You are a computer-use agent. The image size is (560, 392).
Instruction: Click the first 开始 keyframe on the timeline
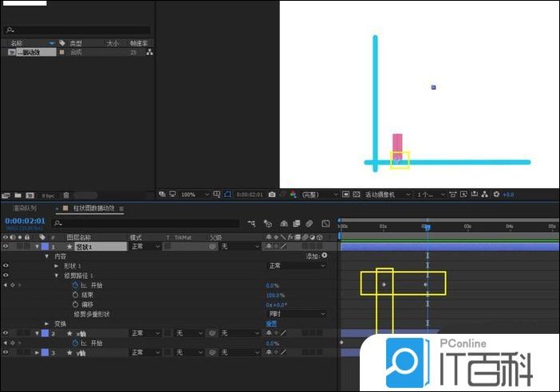[x=384, y=284]
